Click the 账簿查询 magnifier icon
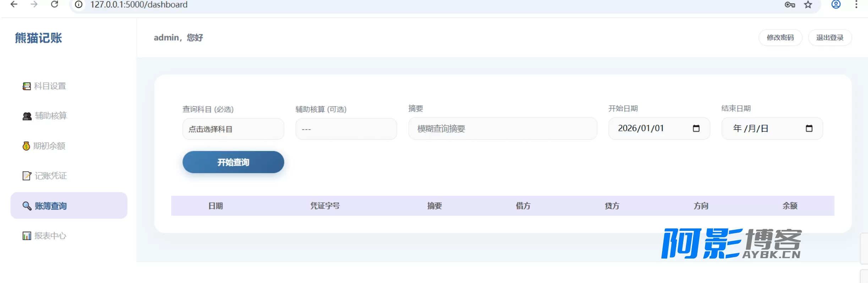 point(27,206)
